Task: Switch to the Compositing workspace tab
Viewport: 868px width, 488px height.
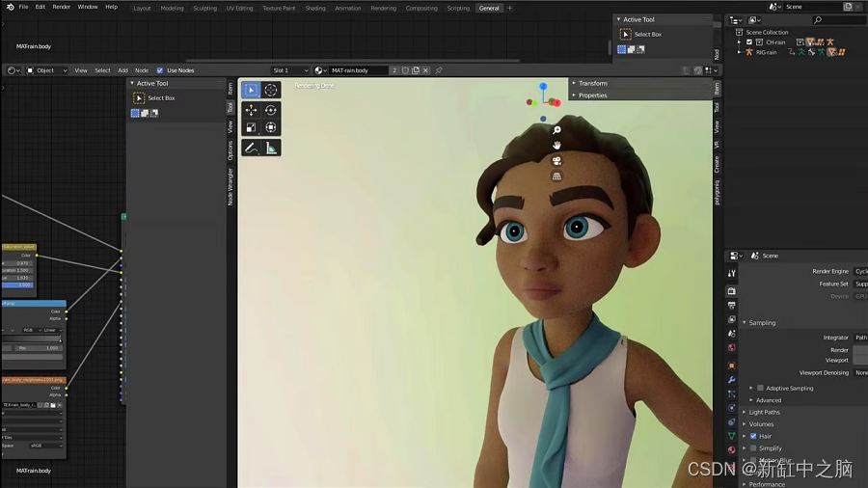Action: pos(421,9)
